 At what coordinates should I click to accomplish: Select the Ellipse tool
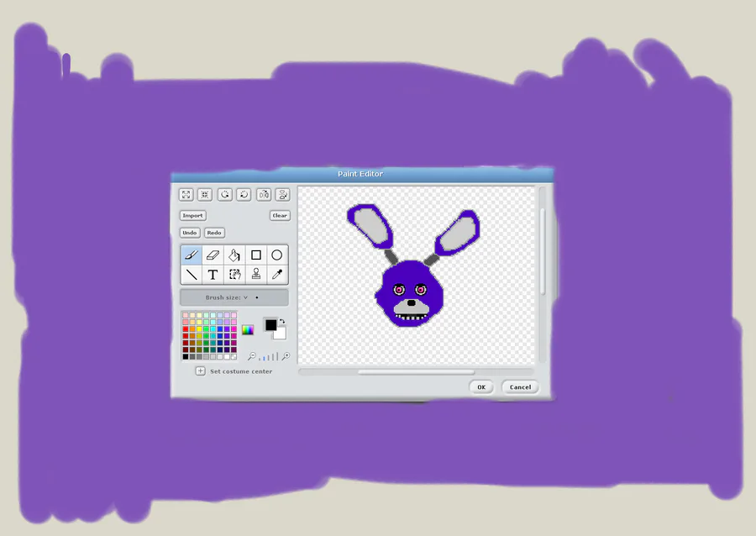(x=276, y=255)
